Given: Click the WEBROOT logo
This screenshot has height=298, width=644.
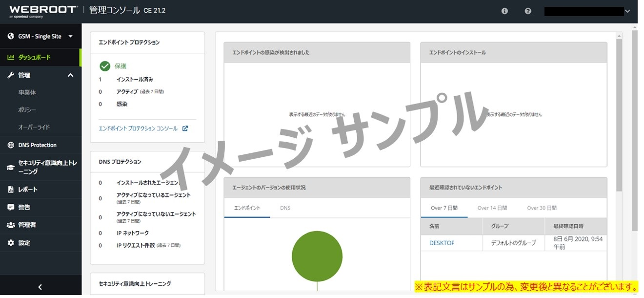Looking at the screenshot, I should (x=43, y=10).
